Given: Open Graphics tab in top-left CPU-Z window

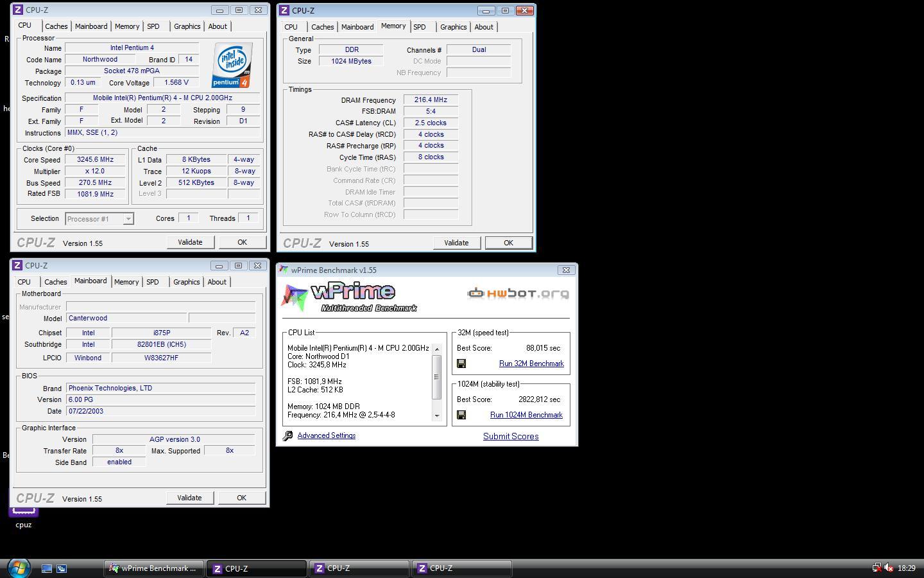Looking at the screenshot, I should (x=187, y=26).
